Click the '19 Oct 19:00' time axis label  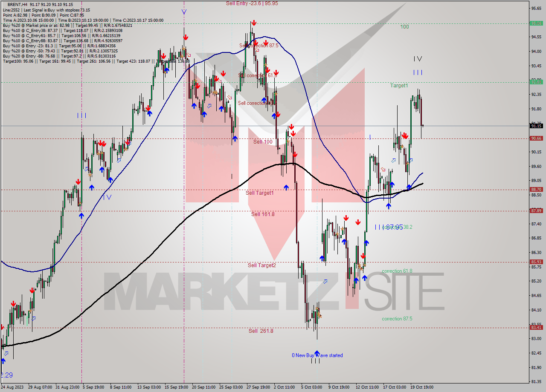(x=422, y=387)
